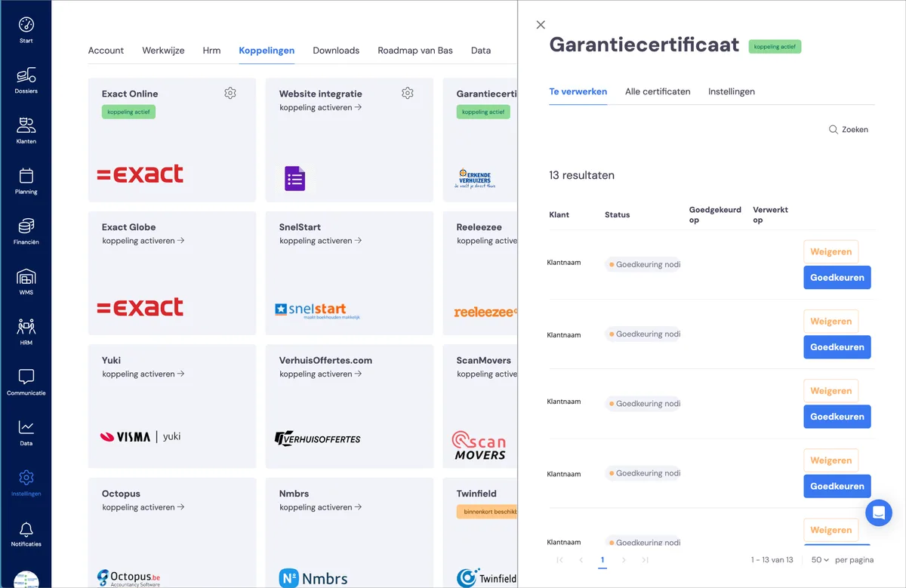This screenshot has height=588, width=906.
Task: Activate the Website integratie koppeling
Action: tap(321, 108)
